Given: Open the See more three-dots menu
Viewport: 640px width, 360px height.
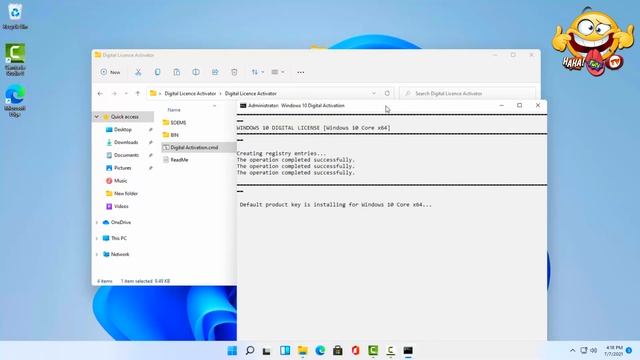Looking at the screenshot, I should click(300, 72).
